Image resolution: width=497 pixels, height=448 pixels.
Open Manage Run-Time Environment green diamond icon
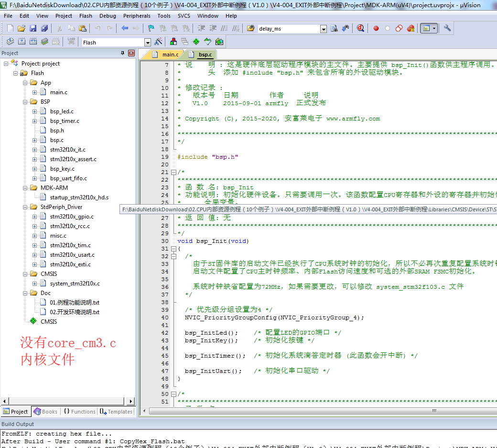(196, 42)
